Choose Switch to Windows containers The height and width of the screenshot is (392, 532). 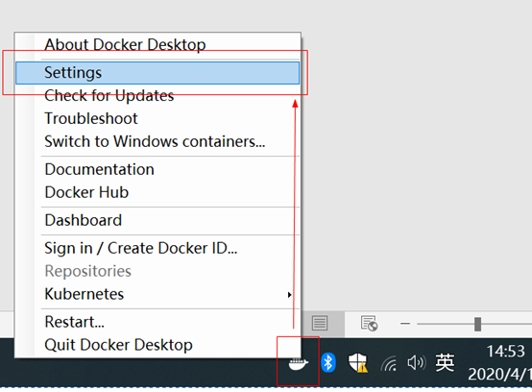pos(157,141)
